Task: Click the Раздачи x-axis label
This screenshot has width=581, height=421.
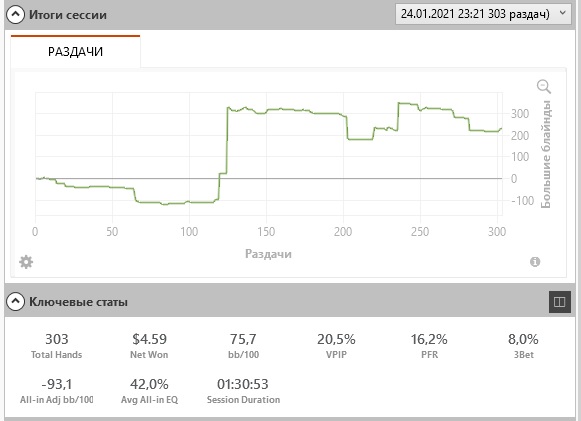Action: pos(268,254)
